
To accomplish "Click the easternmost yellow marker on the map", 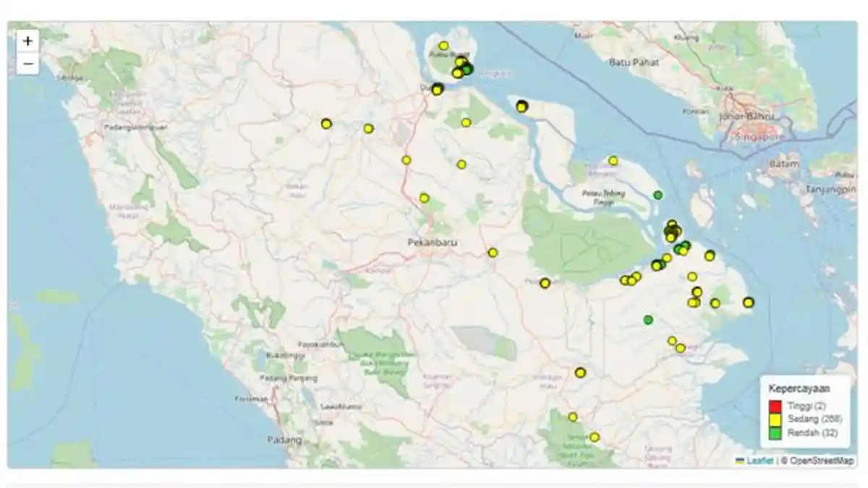I will coord(749,302).
